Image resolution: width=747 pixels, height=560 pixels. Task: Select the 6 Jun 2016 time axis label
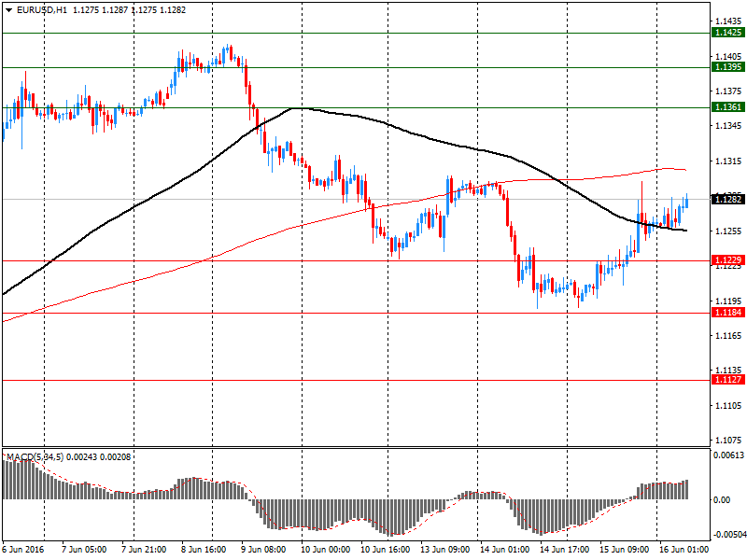[x=22, y=550]
